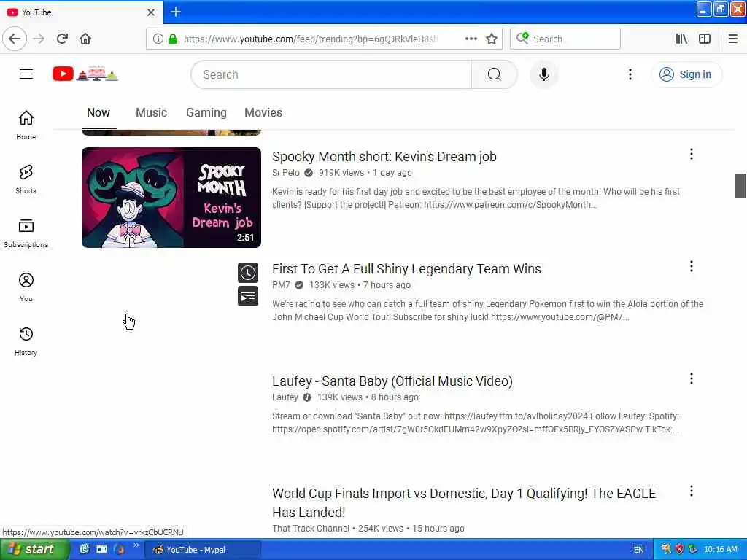Click the YouTube logo
This screenshot has height=560, width=747.
85,74
